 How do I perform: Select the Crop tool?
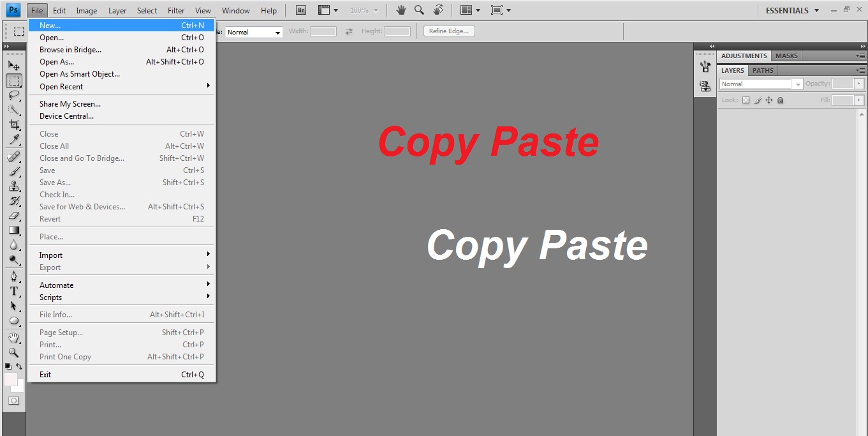(x=13, y=125)
